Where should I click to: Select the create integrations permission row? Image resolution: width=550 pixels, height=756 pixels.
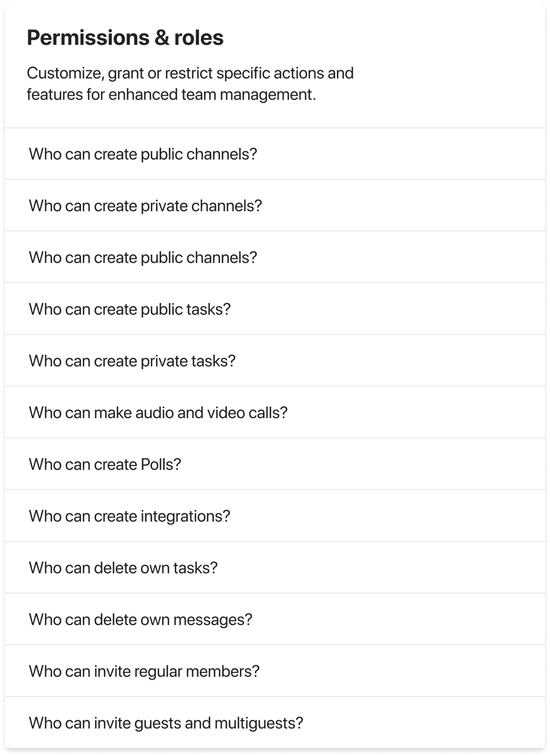coord(129,515)
